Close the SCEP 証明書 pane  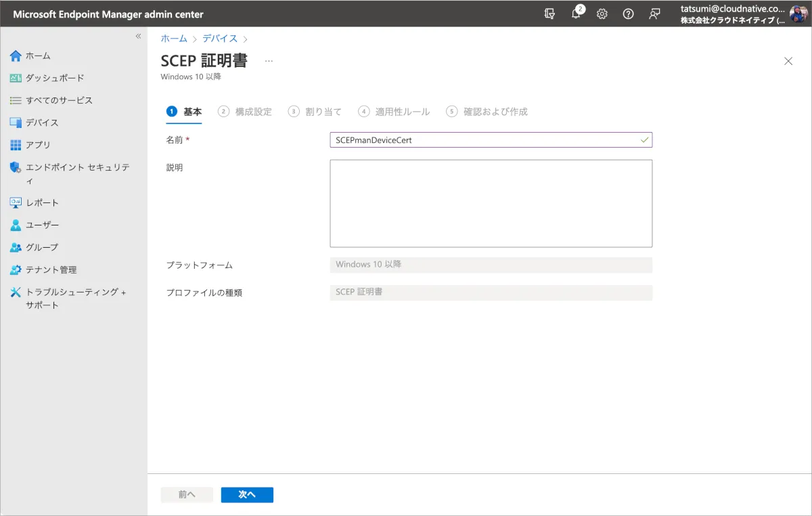pos(788,61)
